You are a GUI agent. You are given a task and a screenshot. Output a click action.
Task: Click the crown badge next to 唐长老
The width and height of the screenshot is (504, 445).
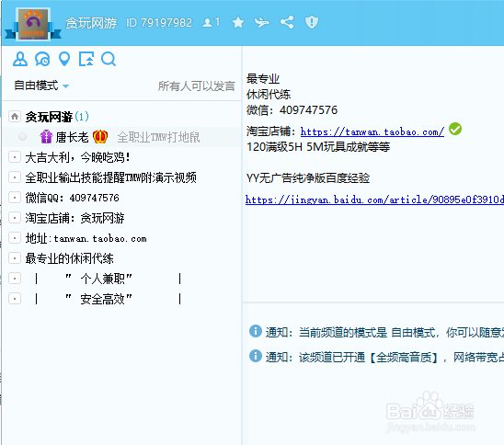pos(100,137)
